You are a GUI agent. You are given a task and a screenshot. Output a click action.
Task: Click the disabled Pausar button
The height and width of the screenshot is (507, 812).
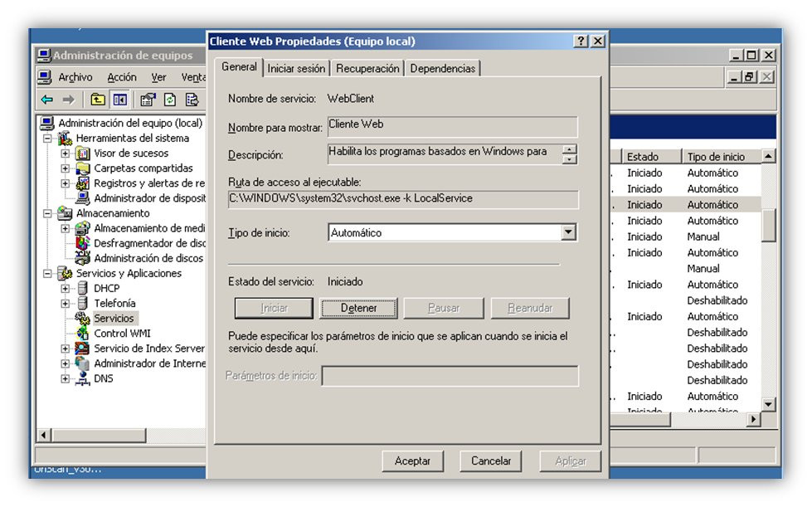[444, 308]
